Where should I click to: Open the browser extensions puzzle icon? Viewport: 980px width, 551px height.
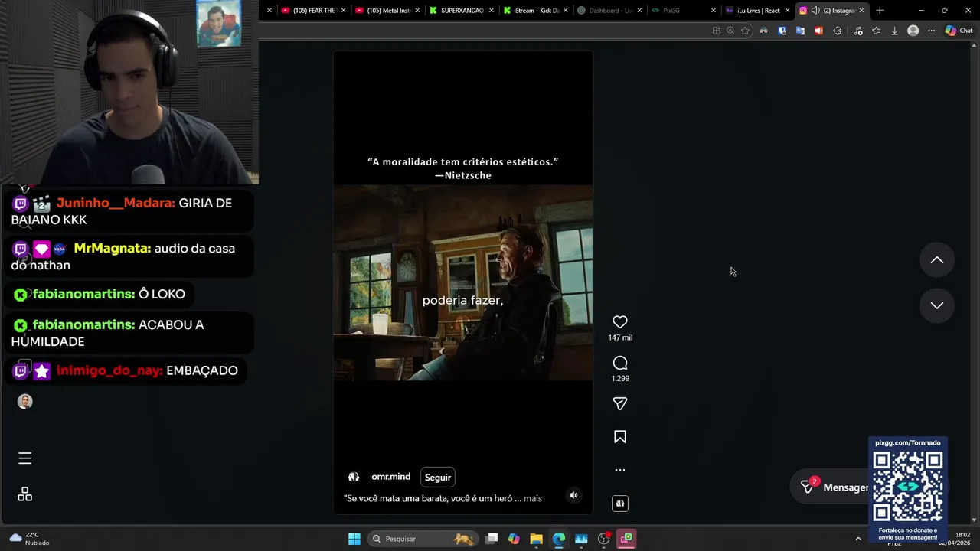[837, 31]
